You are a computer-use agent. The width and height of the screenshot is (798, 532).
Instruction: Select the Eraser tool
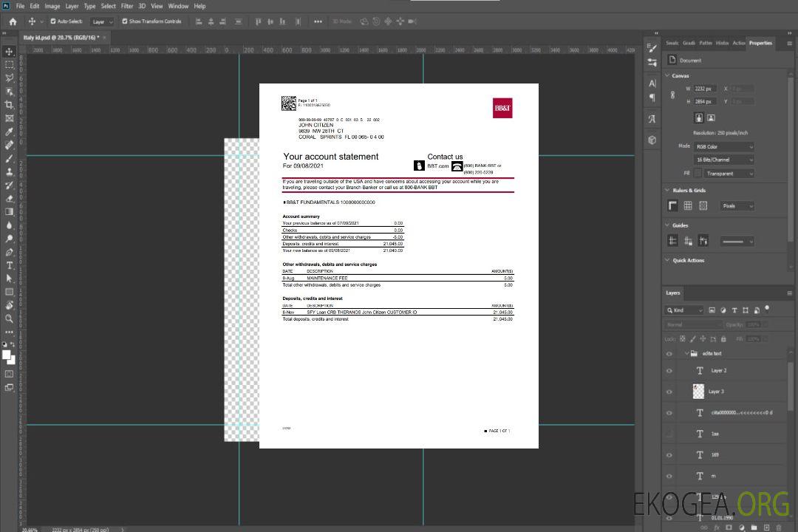pos(9,199)
